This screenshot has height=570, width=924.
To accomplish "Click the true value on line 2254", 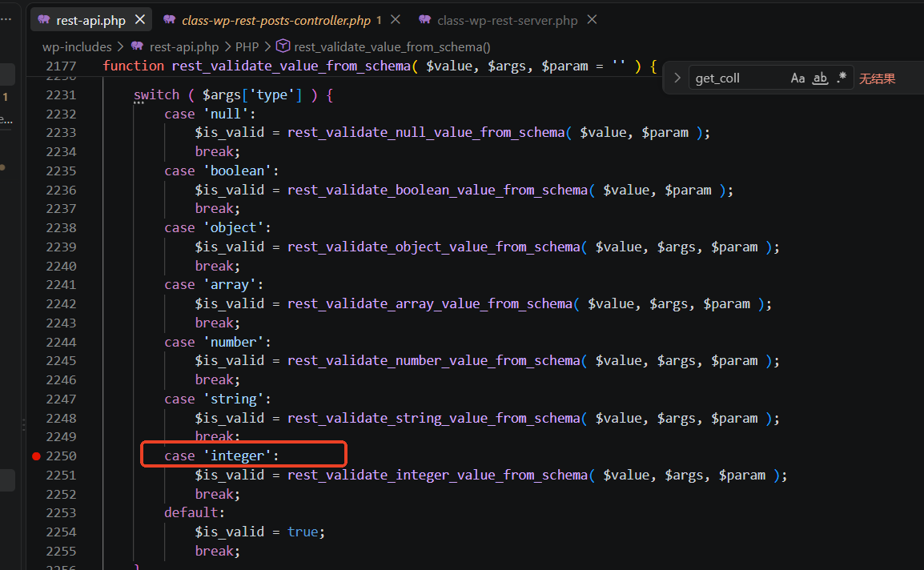I will (303, 532).
